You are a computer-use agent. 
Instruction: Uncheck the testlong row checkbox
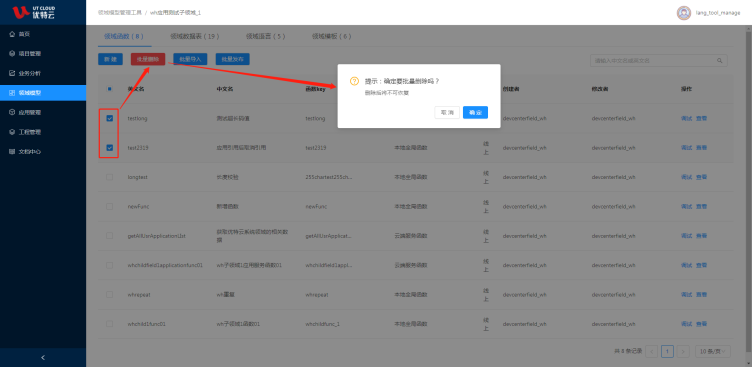tap(109, 118)
